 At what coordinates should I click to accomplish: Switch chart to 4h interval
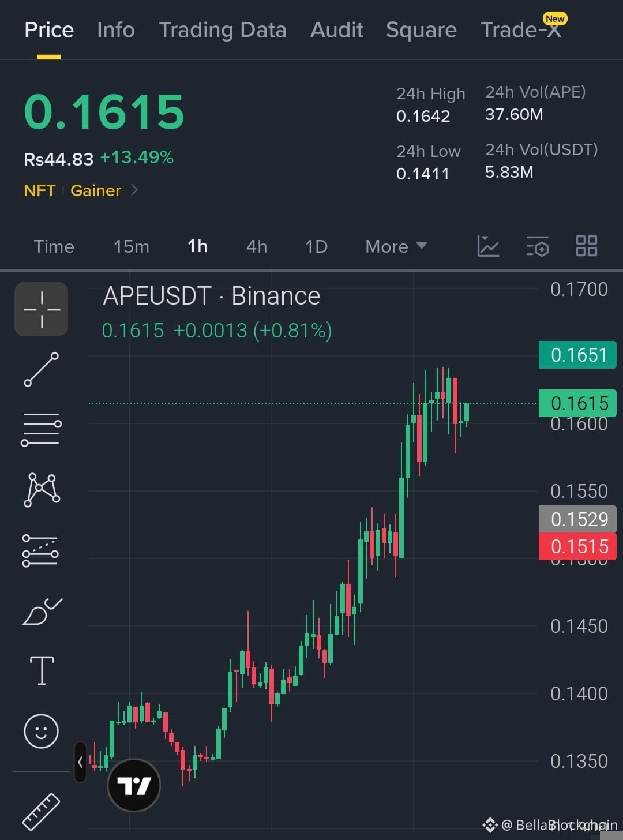[x=257, y=247]
